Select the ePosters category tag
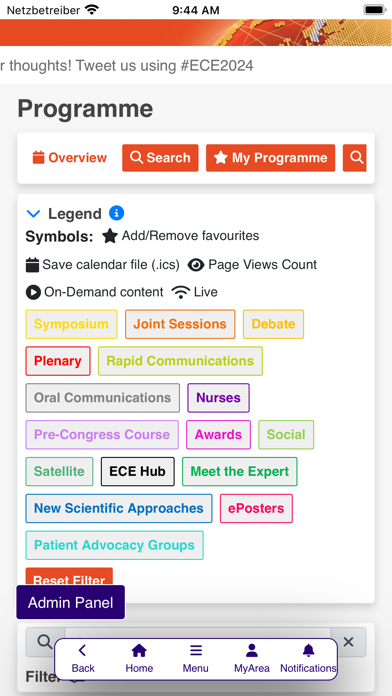Viewport: 392px width, 696px height. (256, 508)
